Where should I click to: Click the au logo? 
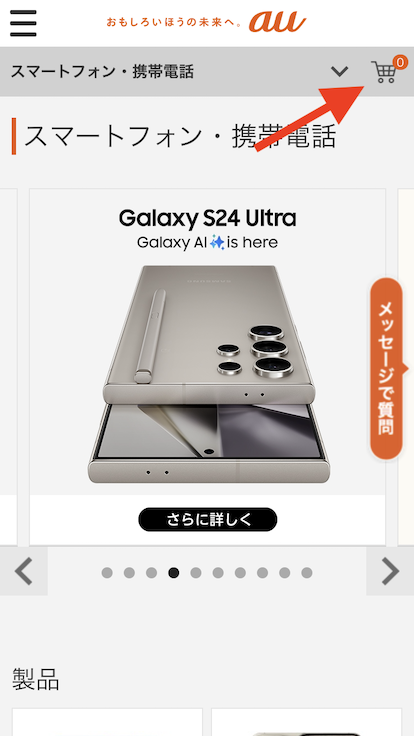click(x=277, y=22)
